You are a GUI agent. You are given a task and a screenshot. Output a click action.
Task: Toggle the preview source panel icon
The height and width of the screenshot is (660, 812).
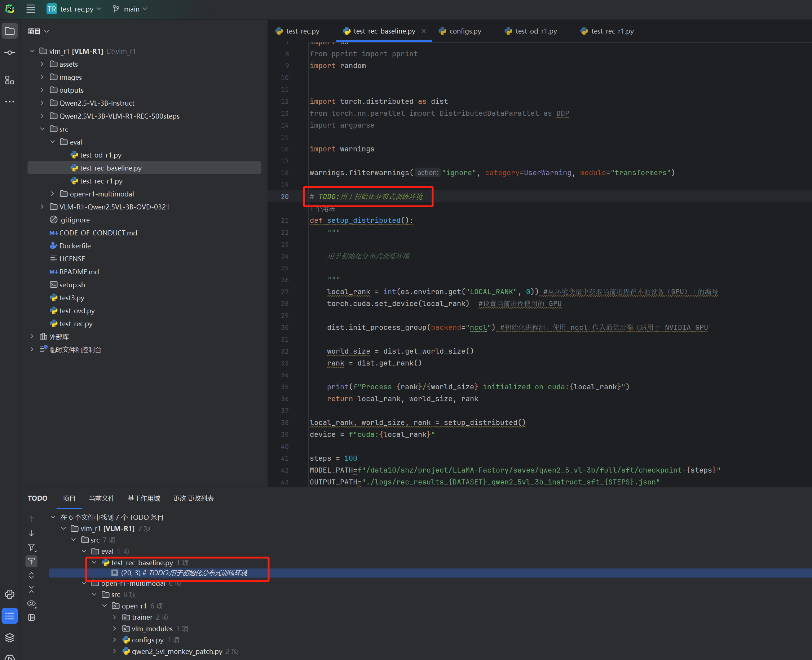click(32, 617)
